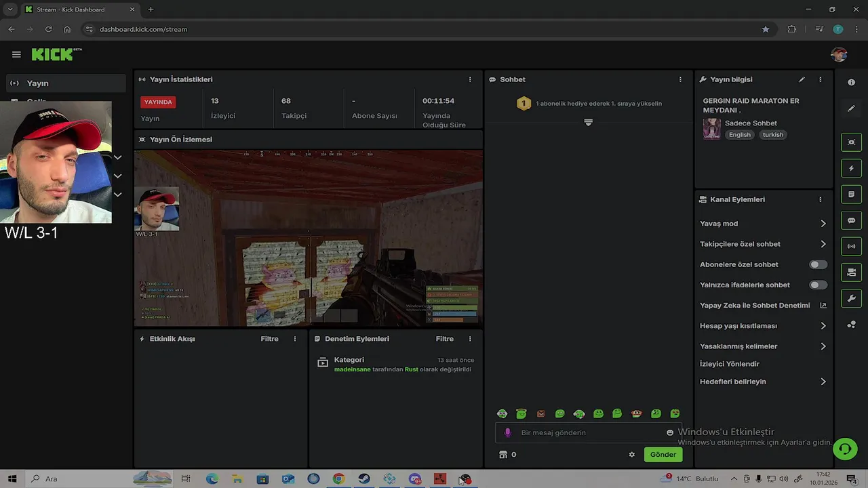Insert the brown angry square emote
Image resolution: width=868 pixels, height=488 pixels.
pyautogui.click(x=540, y=413)
